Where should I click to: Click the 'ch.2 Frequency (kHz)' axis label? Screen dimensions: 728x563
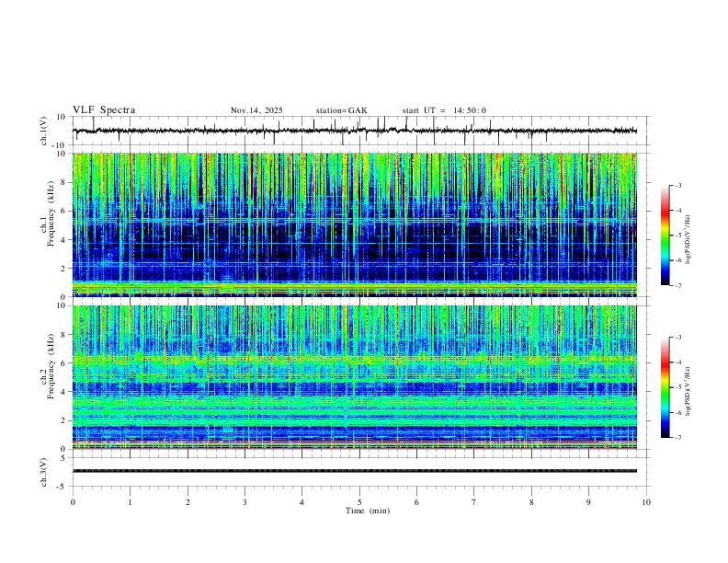coord(48,365)
